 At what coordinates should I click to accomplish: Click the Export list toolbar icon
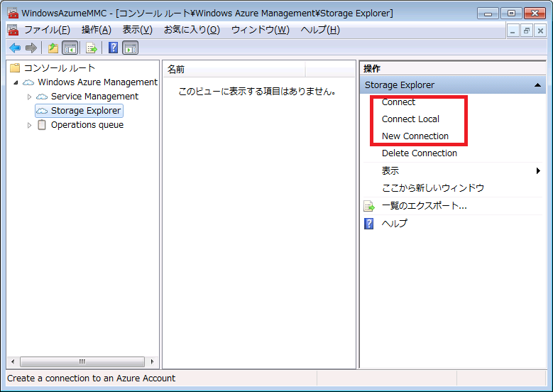[92, 48]
